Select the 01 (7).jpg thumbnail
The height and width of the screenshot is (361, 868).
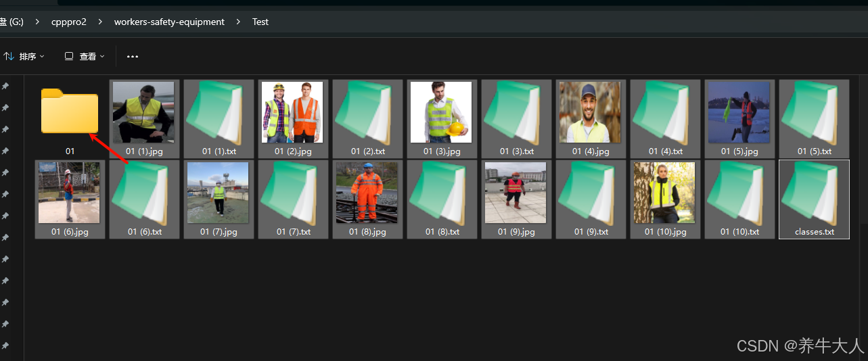click(218, 193)
